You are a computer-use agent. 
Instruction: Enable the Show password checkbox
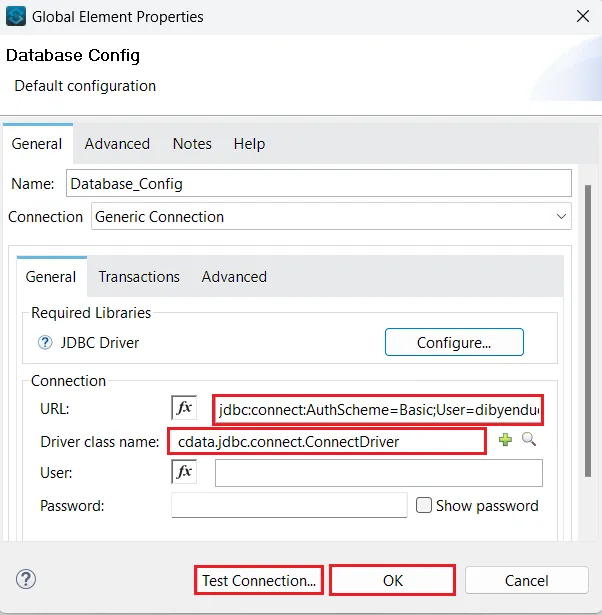tap(424, 505)
